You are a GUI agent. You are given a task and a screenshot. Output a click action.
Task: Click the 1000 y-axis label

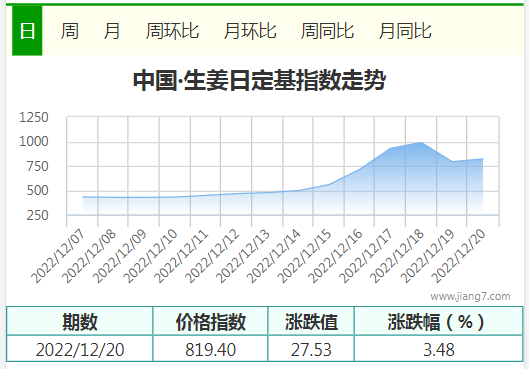34,142
